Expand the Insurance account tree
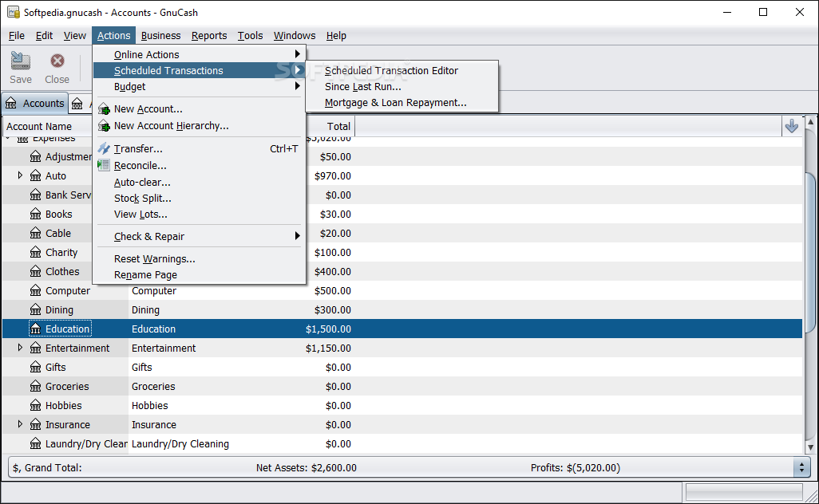Screen dimensions: 819x504 (21, 424)
